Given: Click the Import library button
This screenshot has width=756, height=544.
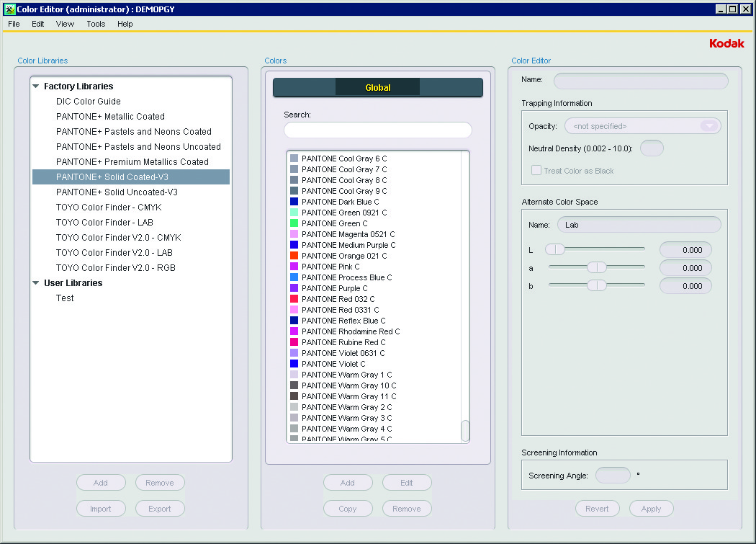Looking at the screenshot, I should pyautogui.click(x=101, y=509).
